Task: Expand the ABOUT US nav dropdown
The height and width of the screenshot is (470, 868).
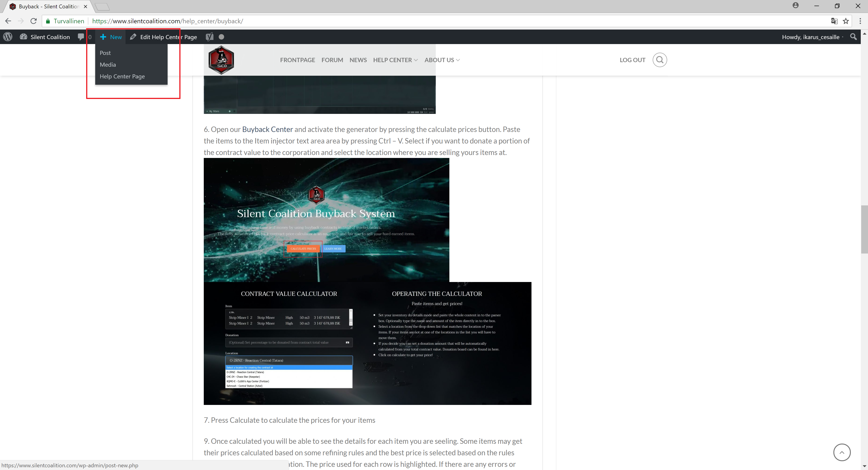Action: click(x=442, y=60)
